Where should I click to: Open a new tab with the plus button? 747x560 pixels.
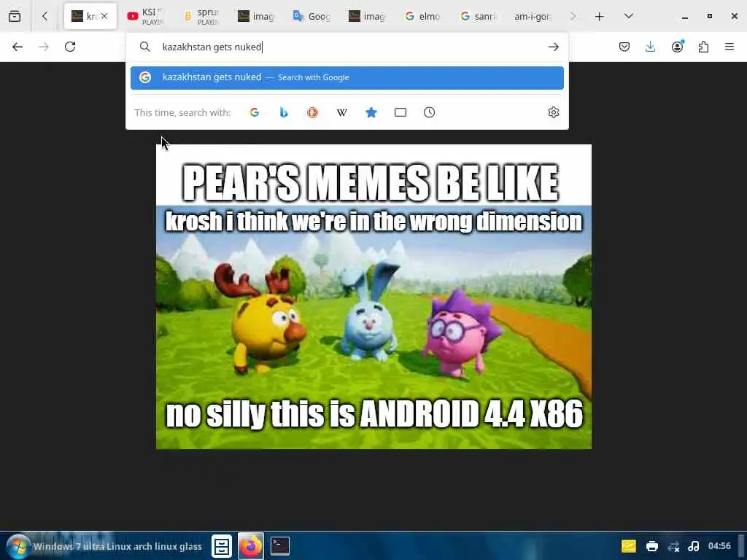[x=600, y=16]
